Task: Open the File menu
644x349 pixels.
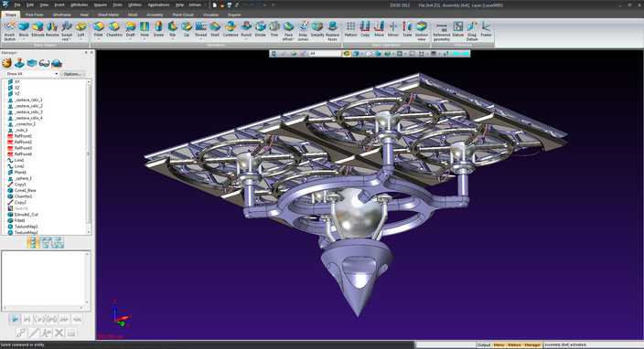Action: 17,5
